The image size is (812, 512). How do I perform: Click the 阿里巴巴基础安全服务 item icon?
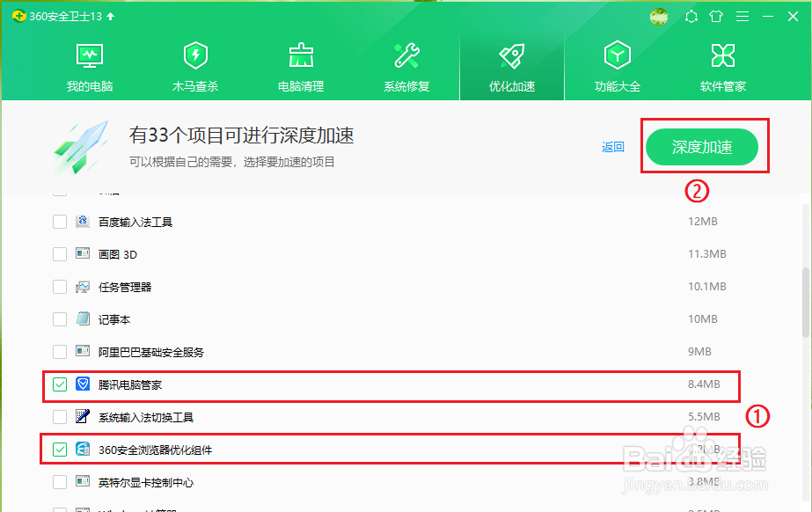[x=83, y=352]
